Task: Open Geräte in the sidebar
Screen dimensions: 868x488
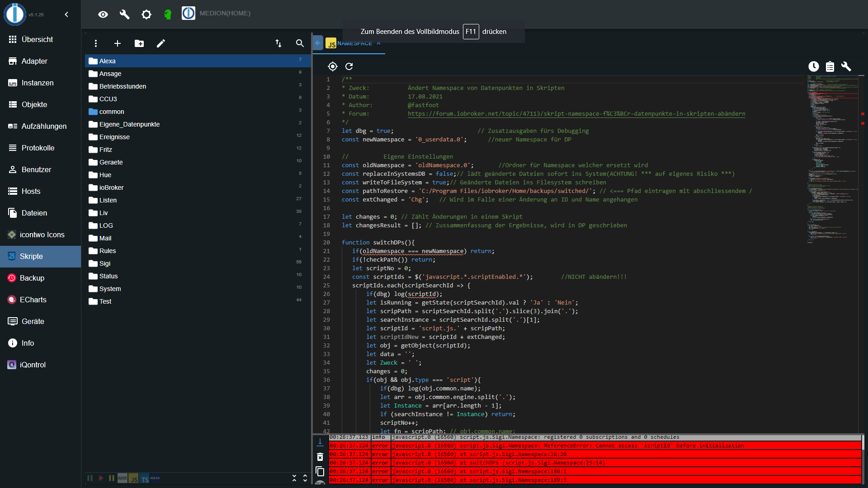Action: 41,321
